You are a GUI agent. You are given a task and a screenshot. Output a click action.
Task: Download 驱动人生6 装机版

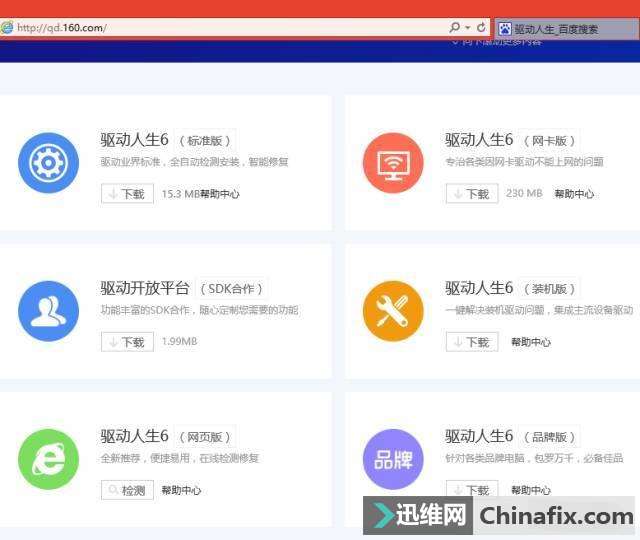(x=472, y=342)
